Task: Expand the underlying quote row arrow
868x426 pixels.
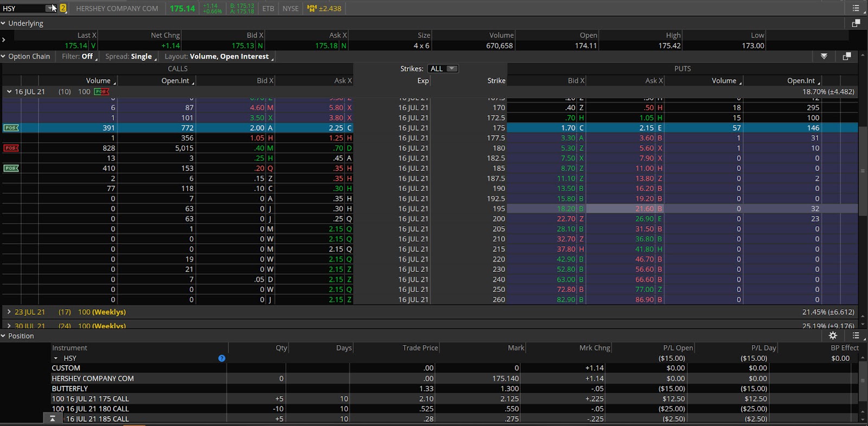Action: 4,40
